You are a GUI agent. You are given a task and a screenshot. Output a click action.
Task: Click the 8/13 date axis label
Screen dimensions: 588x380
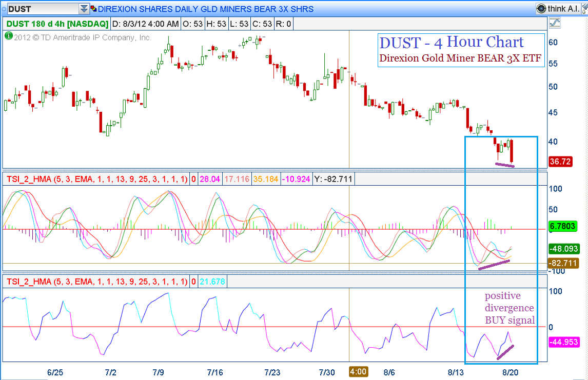456,372
